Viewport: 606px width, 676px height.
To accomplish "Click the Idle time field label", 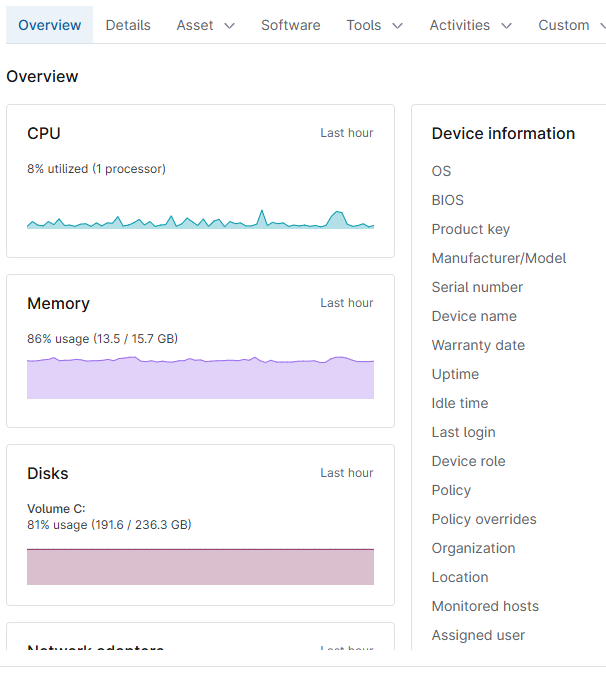I will tap(460, 403).
